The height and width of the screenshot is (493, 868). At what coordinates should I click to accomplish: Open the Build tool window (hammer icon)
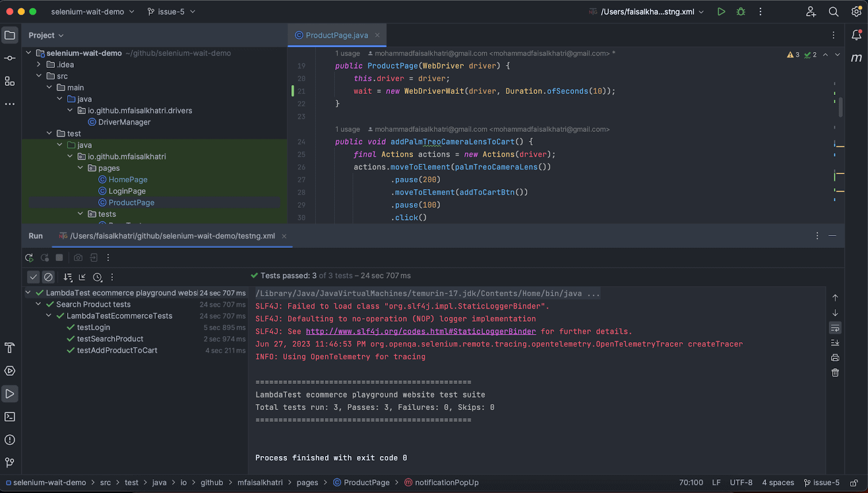(9, 348)
